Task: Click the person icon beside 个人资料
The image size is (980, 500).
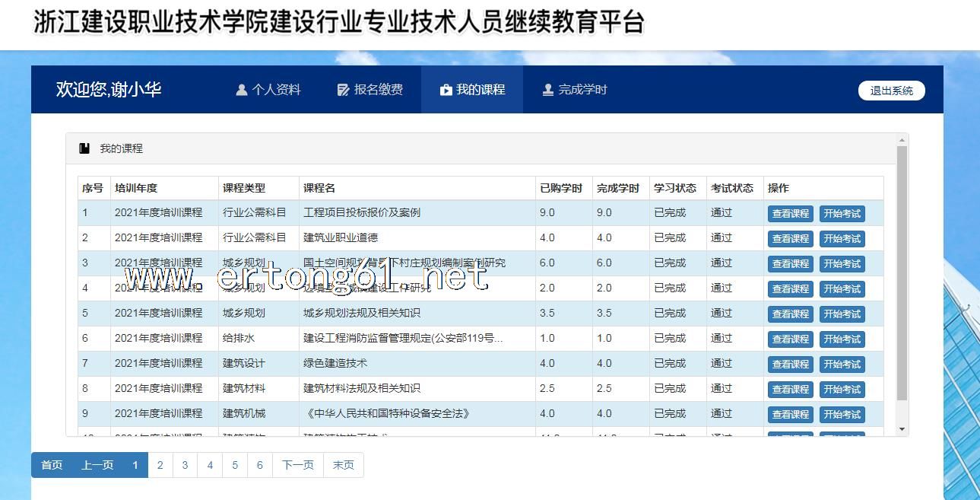Action: pos(242,90)
